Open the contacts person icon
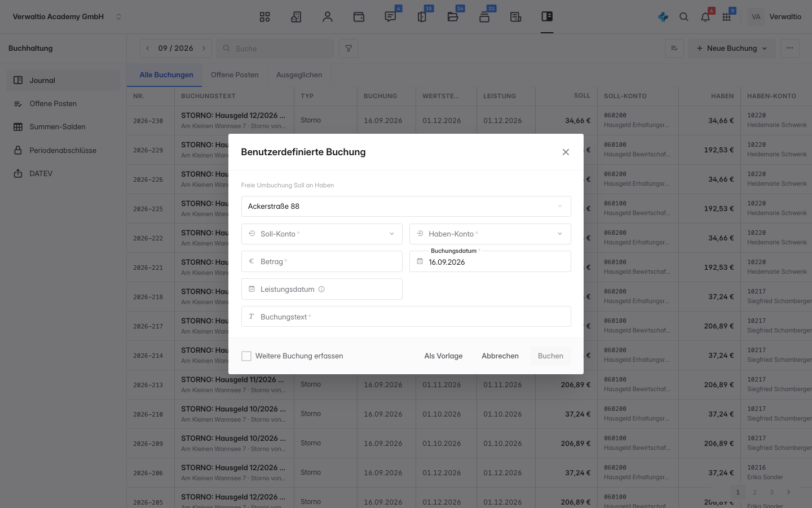Viewport: 812px width, 508px height. click(328, 17)
